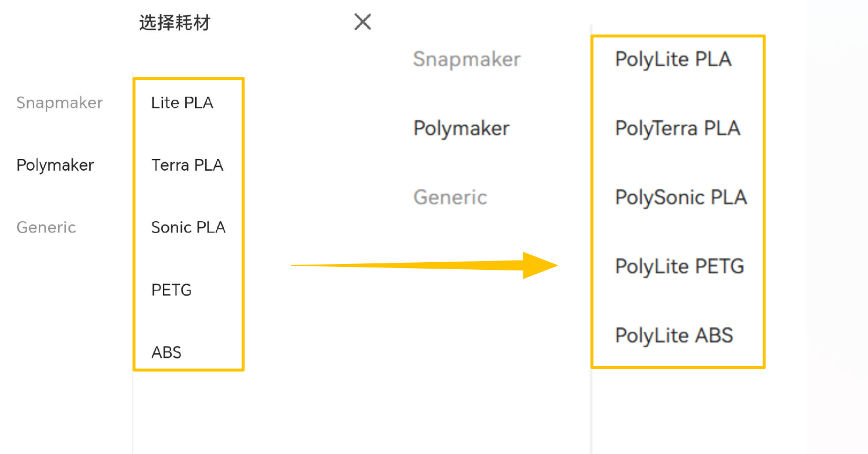Image resolution: width=868 pixels, height=454 pixels.
Task: Choose the Sonic PLA filament
Action: pos(188,227)
